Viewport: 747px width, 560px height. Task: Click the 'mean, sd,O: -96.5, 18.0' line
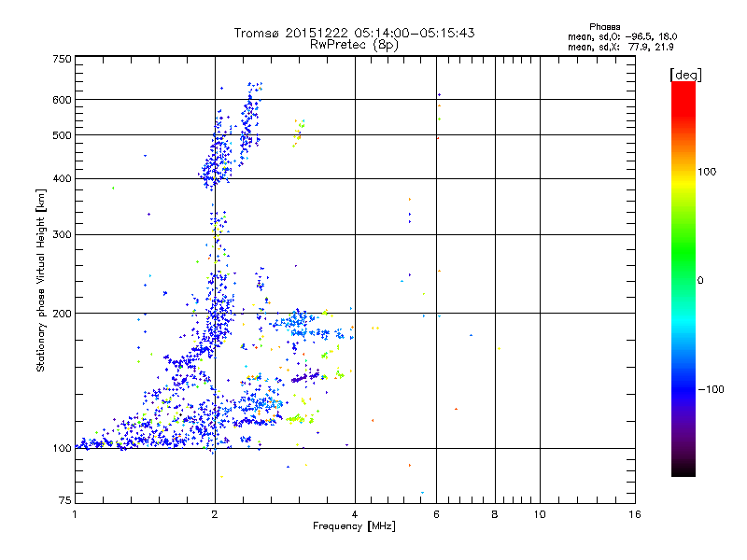pyautogui.click(x=622, y=36)
